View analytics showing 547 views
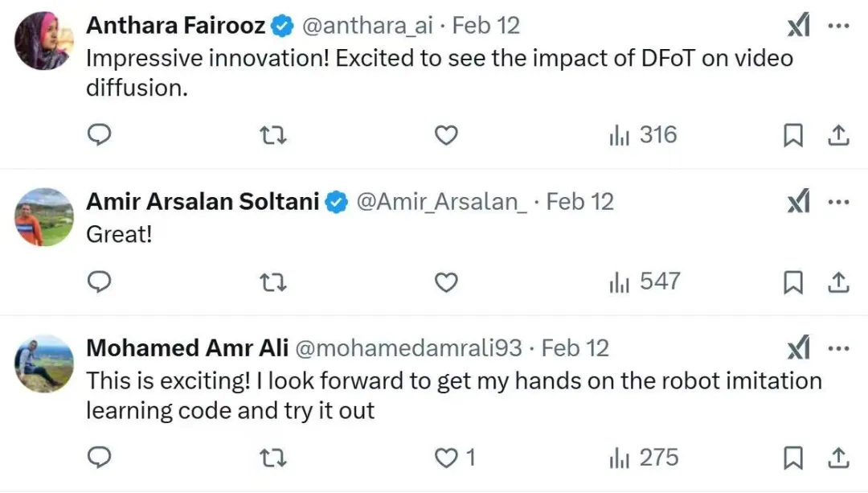 tap(643, 282)
